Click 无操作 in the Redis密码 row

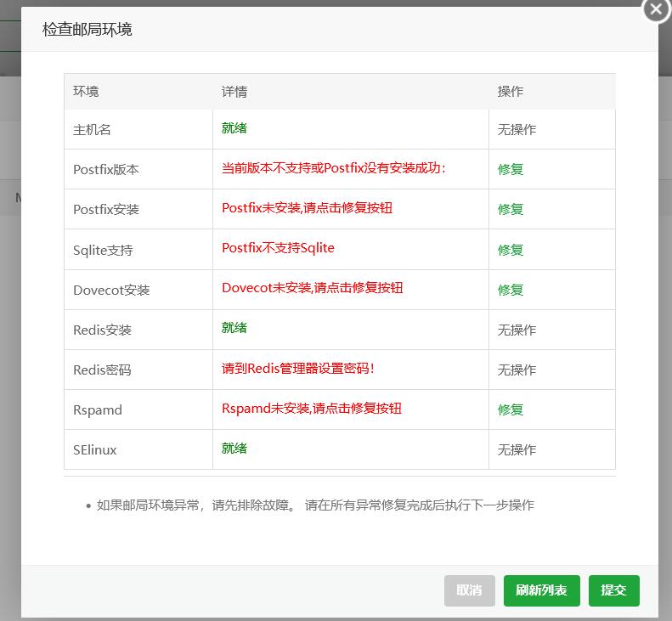517,370
